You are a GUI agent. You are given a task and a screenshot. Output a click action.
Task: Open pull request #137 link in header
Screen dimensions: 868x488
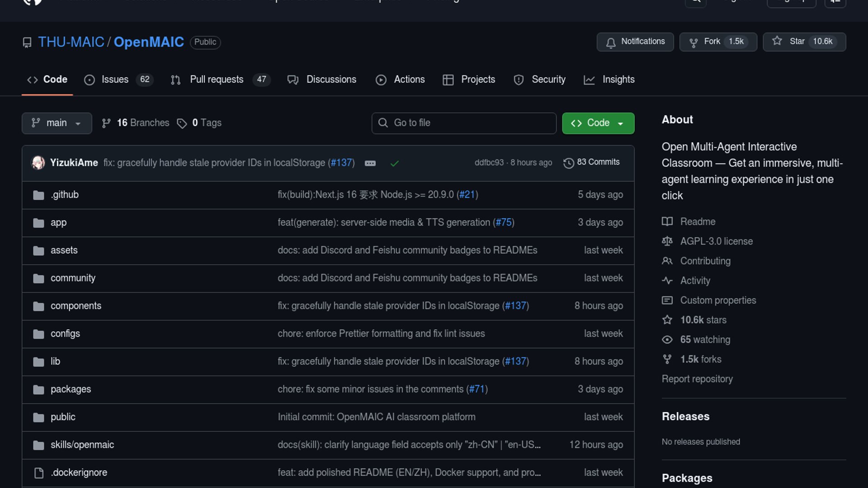coord(341,163)
